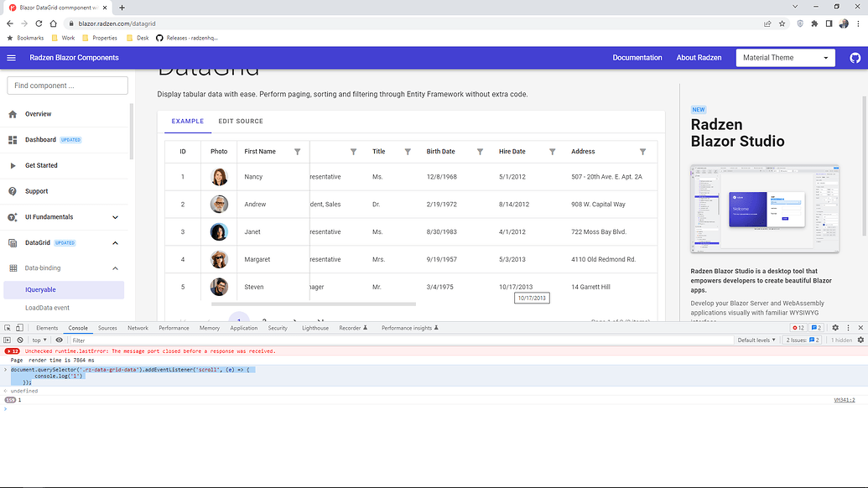Click the console live expression eye icon
Screen dimensions: 868x488
pyautogui.click(x=60, y=340)
